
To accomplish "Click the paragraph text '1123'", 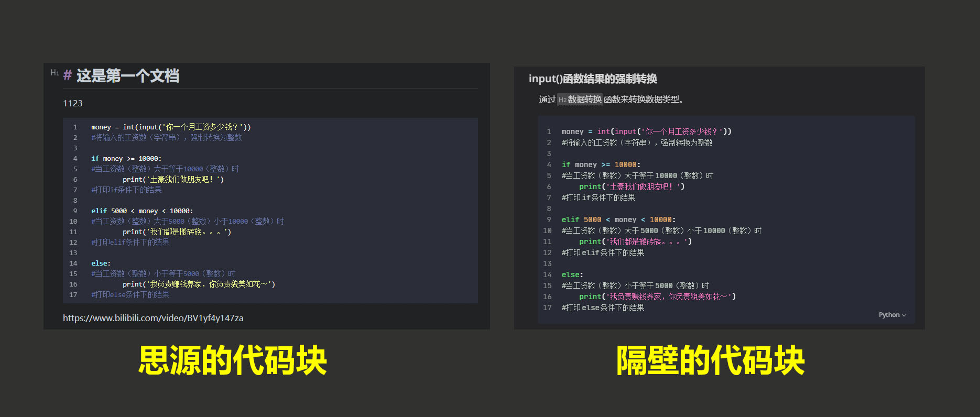I will click(x=73, y=103).
